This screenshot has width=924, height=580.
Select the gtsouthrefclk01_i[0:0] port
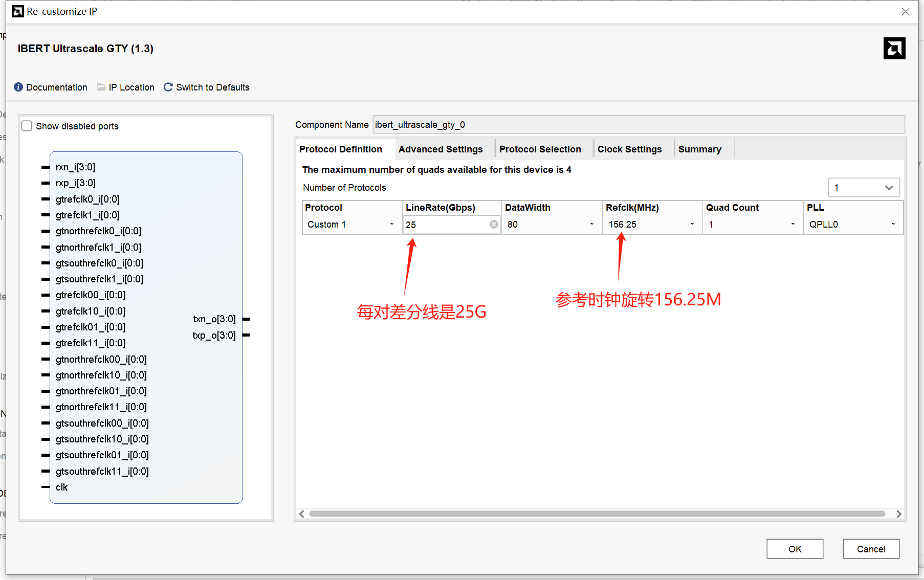[x=102, y=455]
